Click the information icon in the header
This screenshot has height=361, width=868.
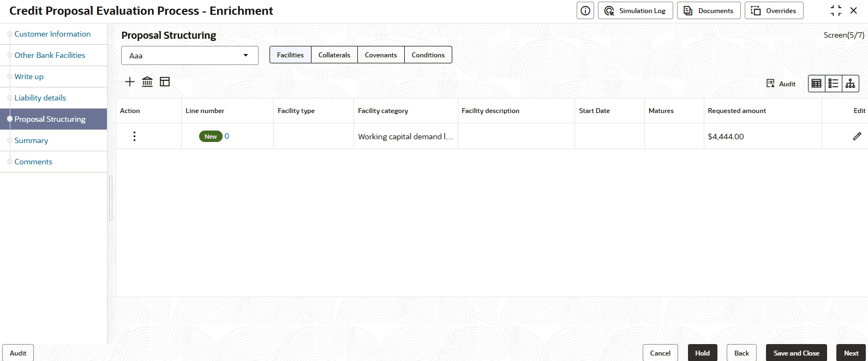(585, 10)
